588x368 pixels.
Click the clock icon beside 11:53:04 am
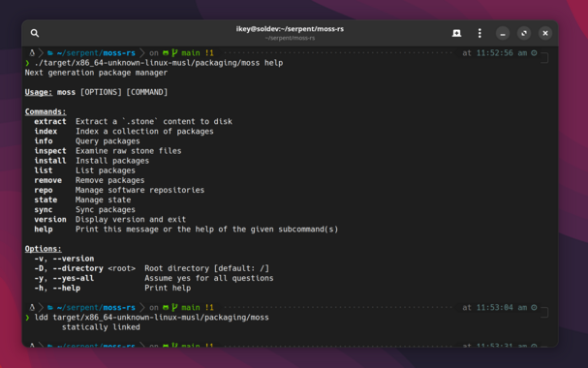tap(534, 308)
